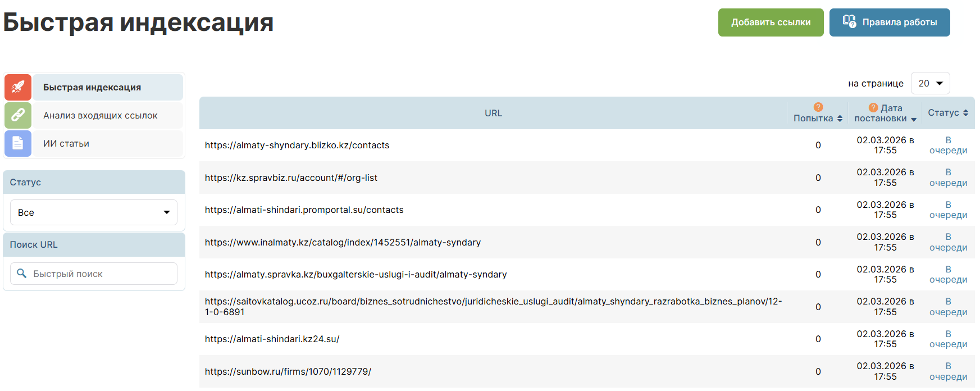This screenshot has height=391, width=980.
Task: Open the Анализ входящих ссылок section
Action: 101,115
